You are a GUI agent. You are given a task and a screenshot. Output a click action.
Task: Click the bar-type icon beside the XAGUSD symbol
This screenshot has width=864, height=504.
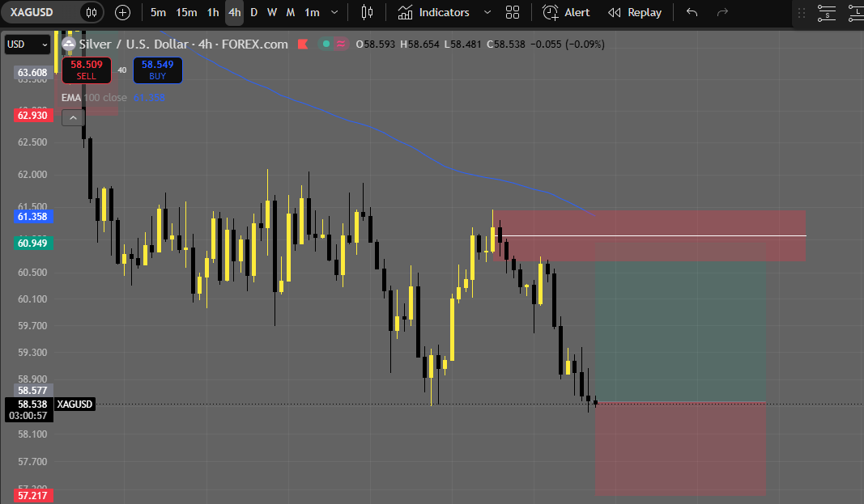click(x=92, y=12)
